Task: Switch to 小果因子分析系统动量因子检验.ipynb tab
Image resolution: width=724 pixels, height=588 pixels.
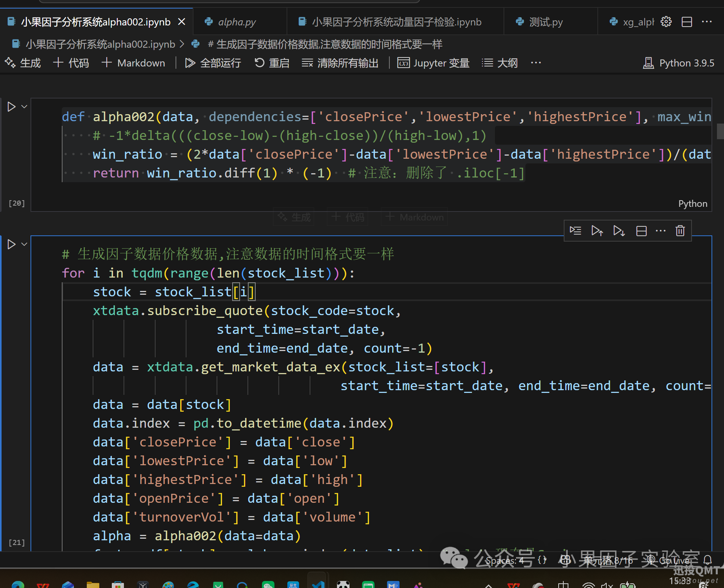Action: point(395,22)
